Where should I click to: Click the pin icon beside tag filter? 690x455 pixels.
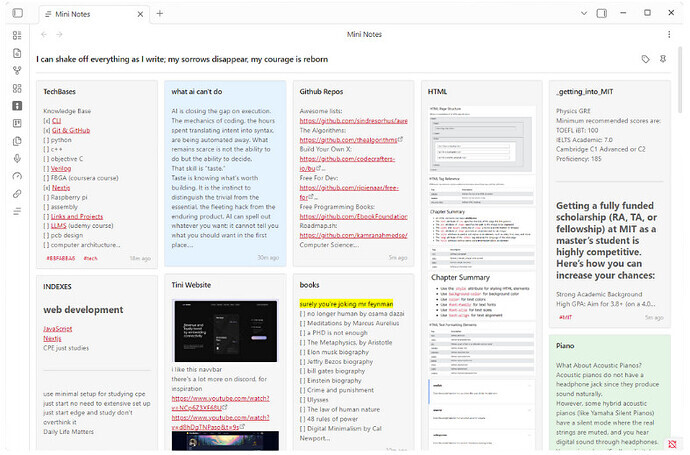tap(662, 59)
